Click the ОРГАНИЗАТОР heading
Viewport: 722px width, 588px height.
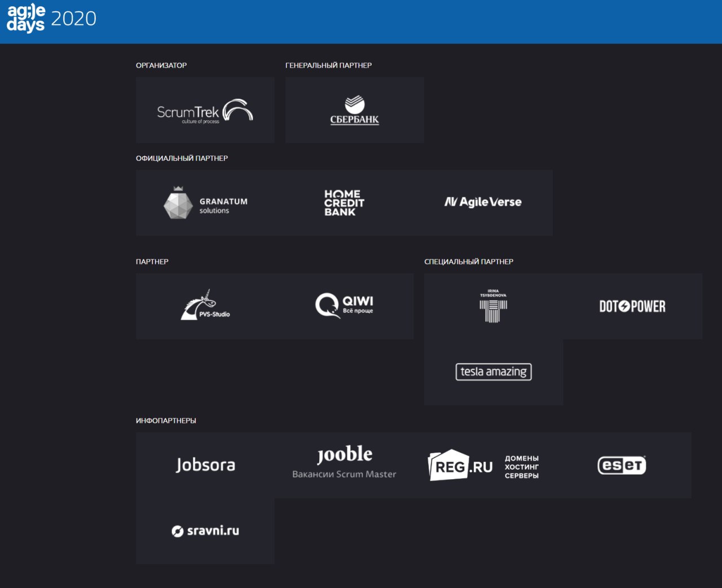161,65
